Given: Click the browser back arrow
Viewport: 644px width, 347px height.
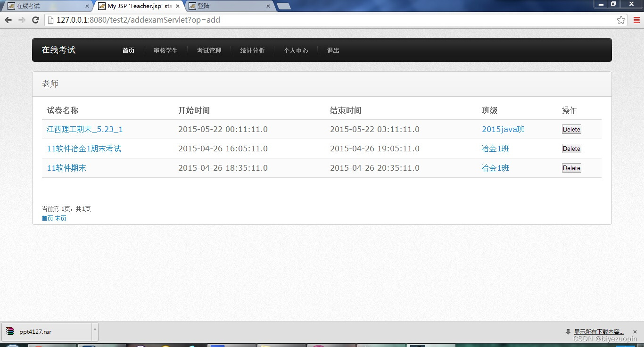Looking at the screenshot, I should tap(8, 20).
